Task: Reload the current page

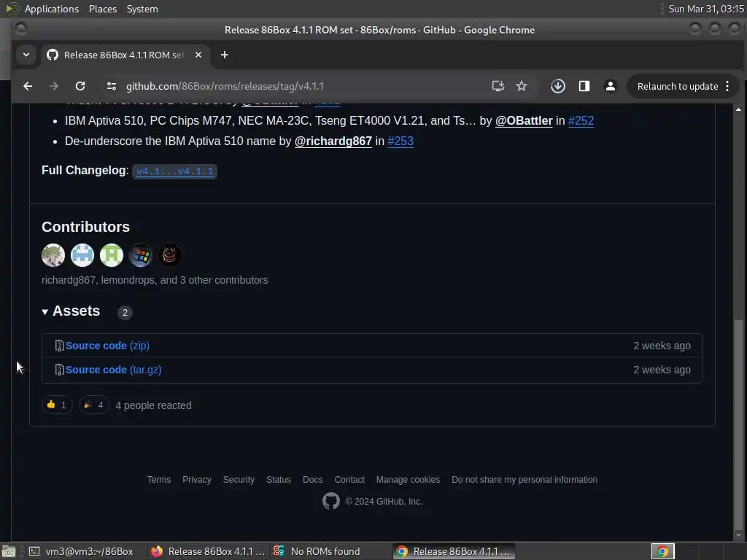Action: (x=80, y=86)
